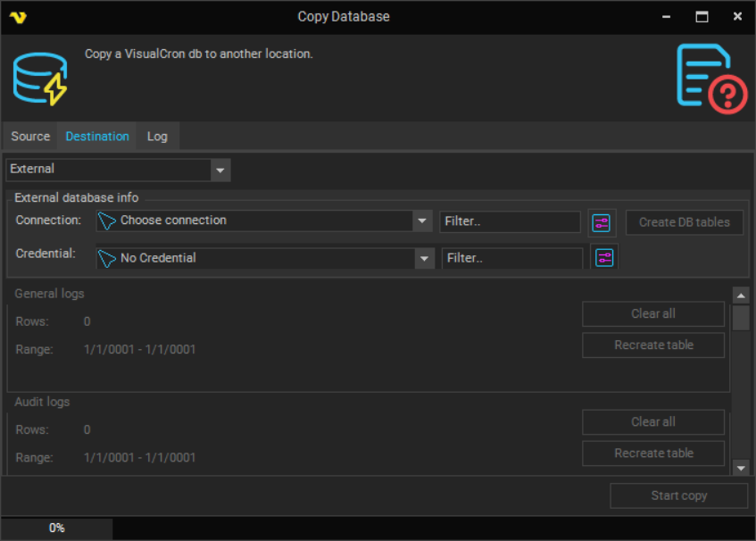Expand the Choose connection dropdown arrow
This screenshot has width=756, height=541.
(x=422, y=221)
